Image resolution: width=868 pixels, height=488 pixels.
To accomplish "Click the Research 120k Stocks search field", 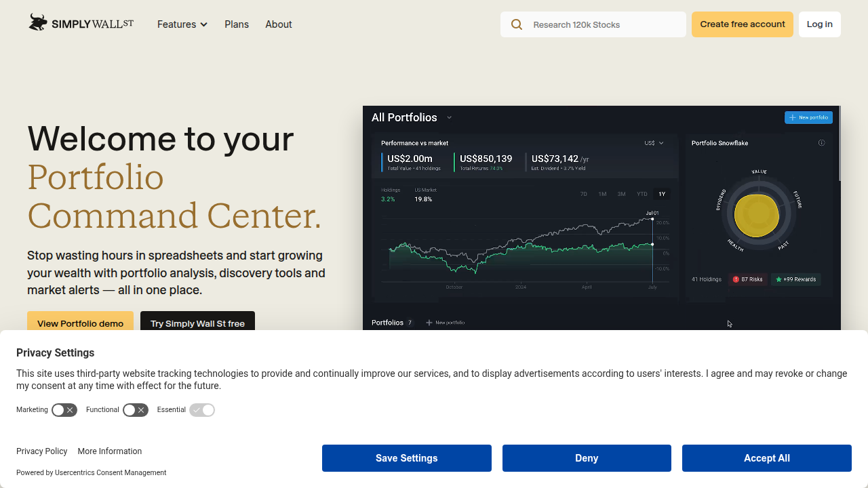I will (593, 24).
